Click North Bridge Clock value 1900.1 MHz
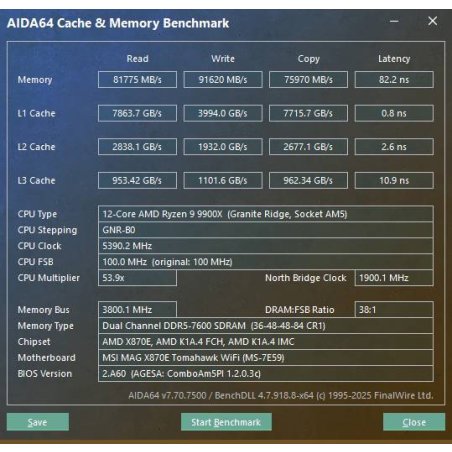The image size is (452, 452). click(394, 278)
